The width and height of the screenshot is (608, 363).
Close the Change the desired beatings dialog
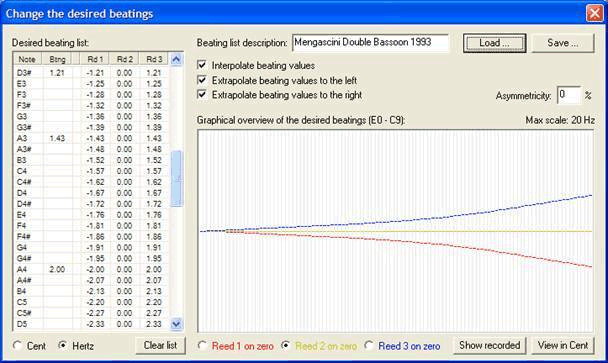pyautogui.click(x=594, y=13)
